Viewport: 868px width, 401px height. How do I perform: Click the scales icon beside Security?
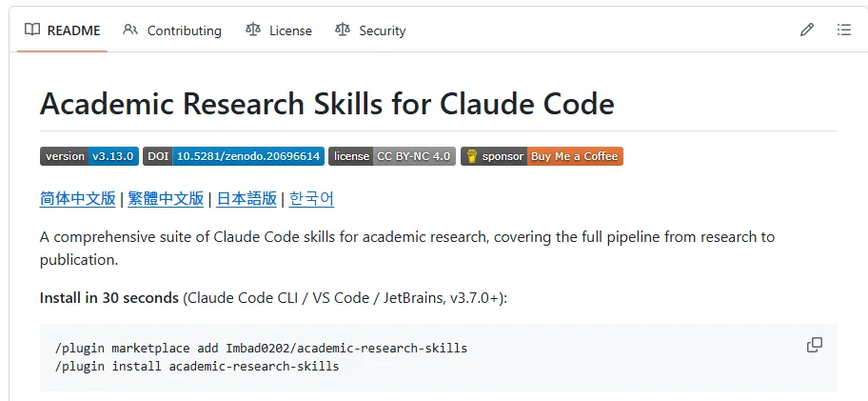(343, 30)
